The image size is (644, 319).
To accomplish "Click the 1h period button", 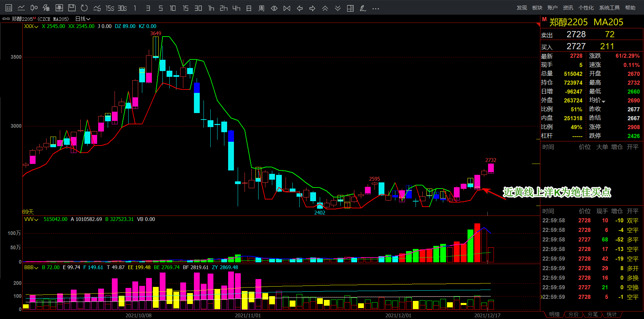I will [211, 8].
